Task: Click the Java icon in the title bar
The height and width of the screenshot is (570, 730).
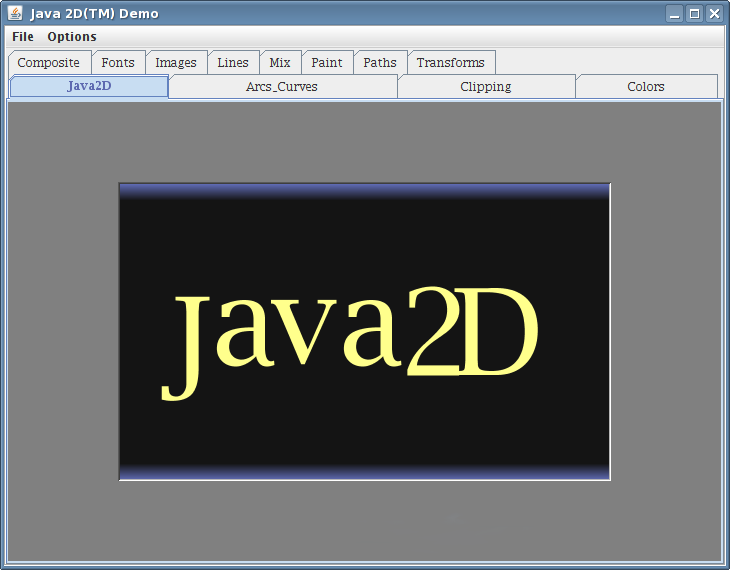Action: 15,14
